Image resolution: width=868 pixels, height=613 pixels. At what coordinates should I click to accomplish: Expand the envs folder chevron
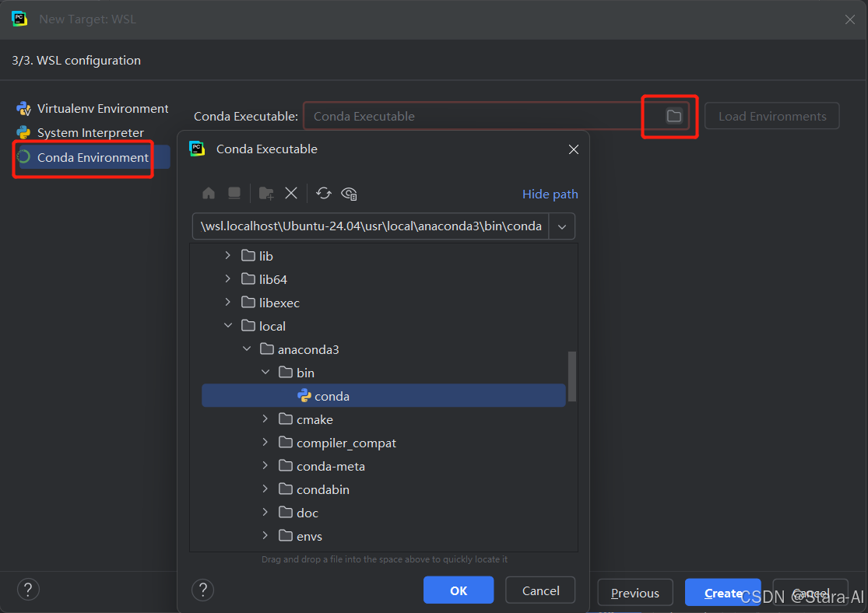coord(265,535)
